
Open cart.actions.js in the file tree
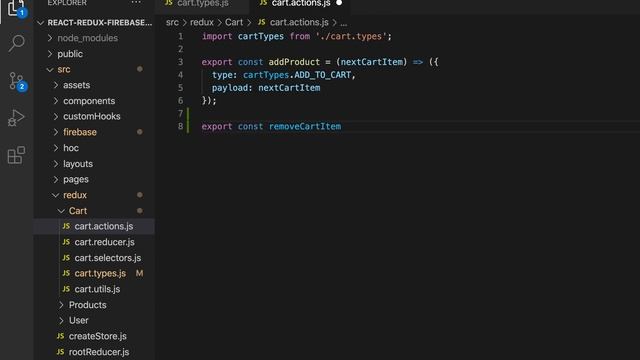(x=104, y=226)
